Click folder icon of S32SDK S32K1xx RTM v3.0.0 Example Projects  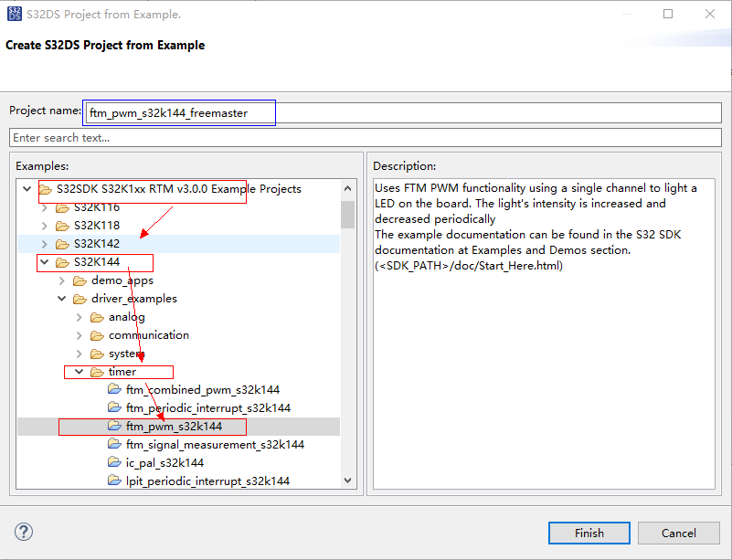(46, 189)
